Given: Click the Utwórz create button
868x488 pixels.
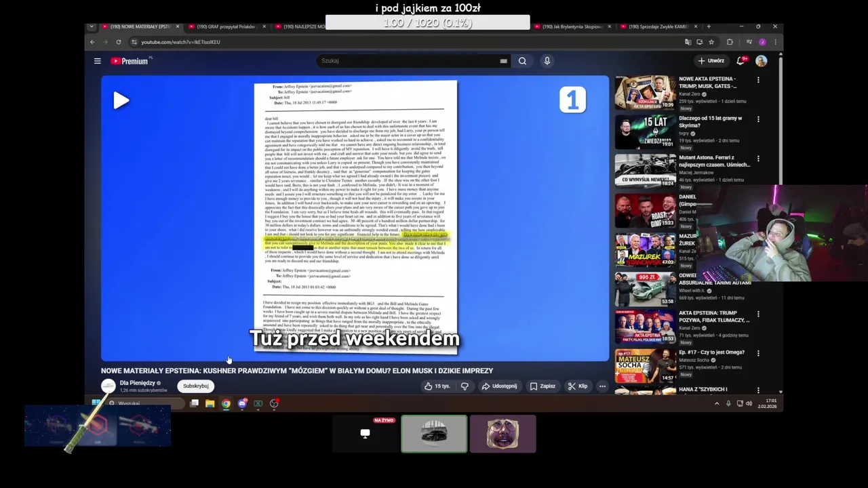Looking at the screenshot, I should [711, 61].
